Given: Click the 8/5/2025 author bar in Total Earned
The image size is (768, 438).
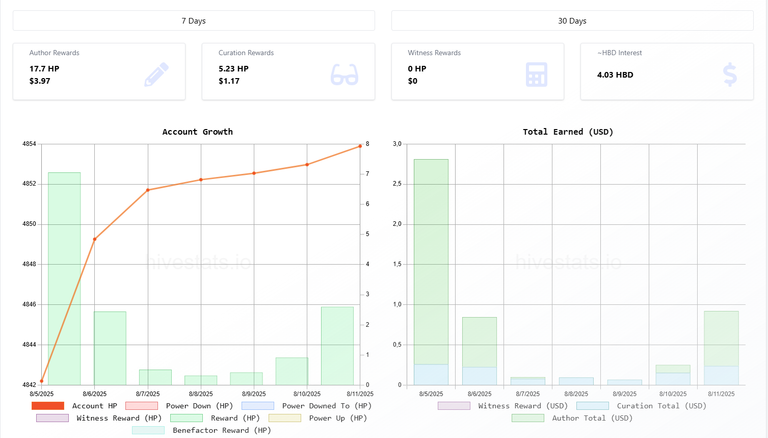Looking at the screenshot, I should 431,262.
